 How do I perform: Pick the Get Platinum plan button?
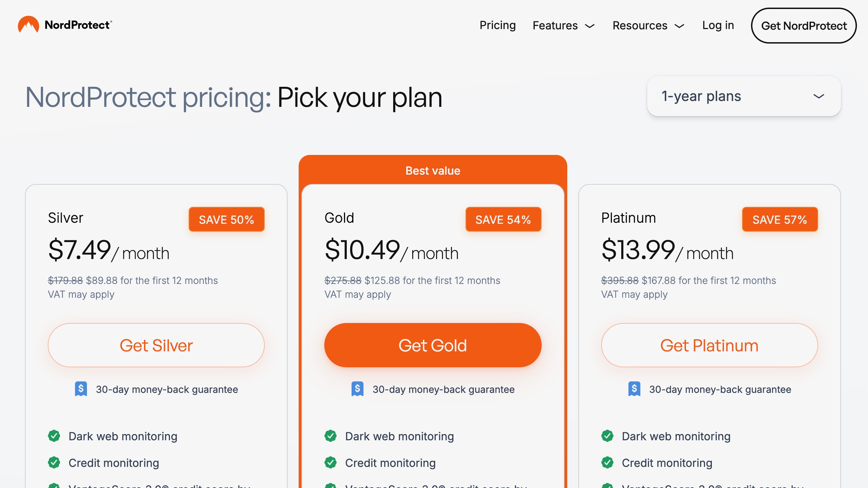(709, 345)
